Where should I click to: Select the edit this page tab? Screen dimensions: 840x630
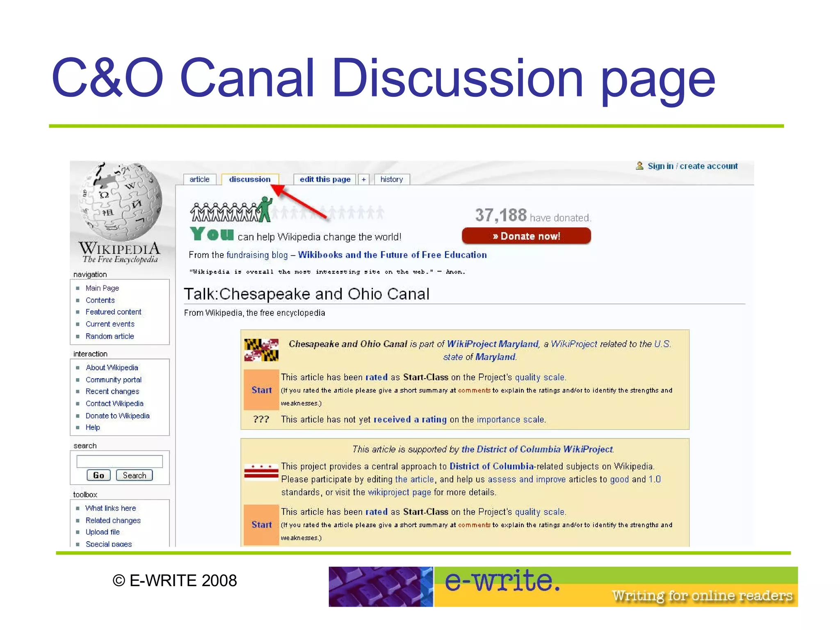point(325,179)
